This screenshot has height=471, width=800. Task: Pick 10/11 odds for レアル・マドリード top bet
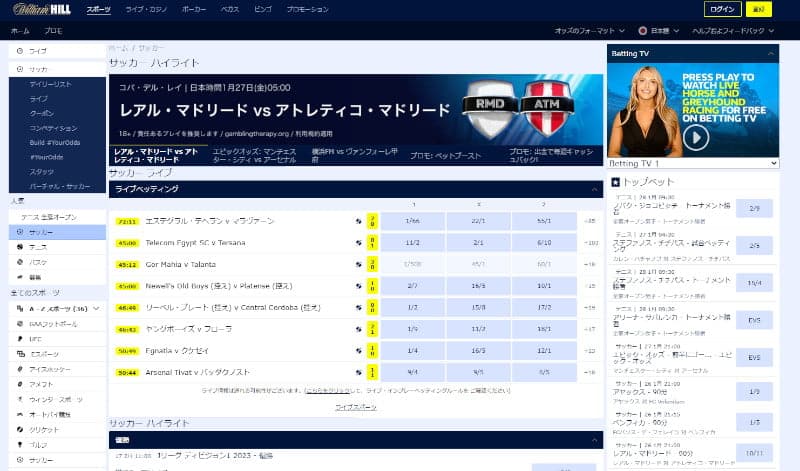[x=754, y=453]
